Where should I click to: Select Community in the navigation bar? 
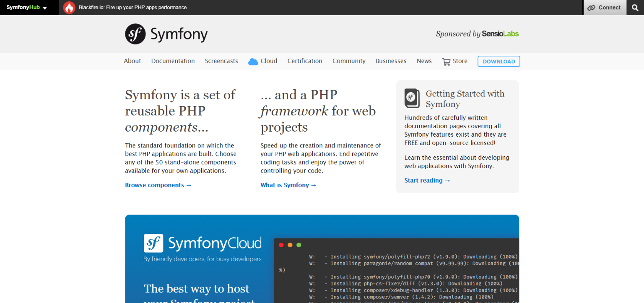point(348,61)
